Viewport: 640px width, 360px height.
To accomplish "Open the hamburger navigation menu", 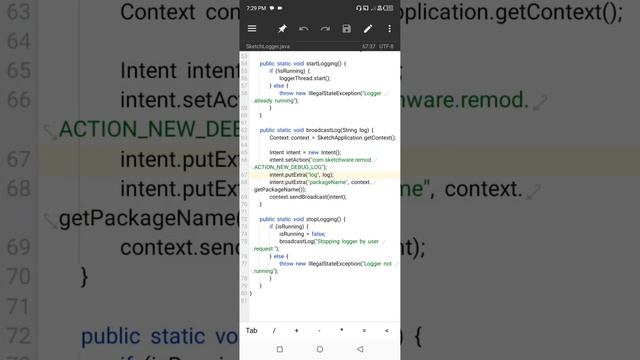I will 252,29.
